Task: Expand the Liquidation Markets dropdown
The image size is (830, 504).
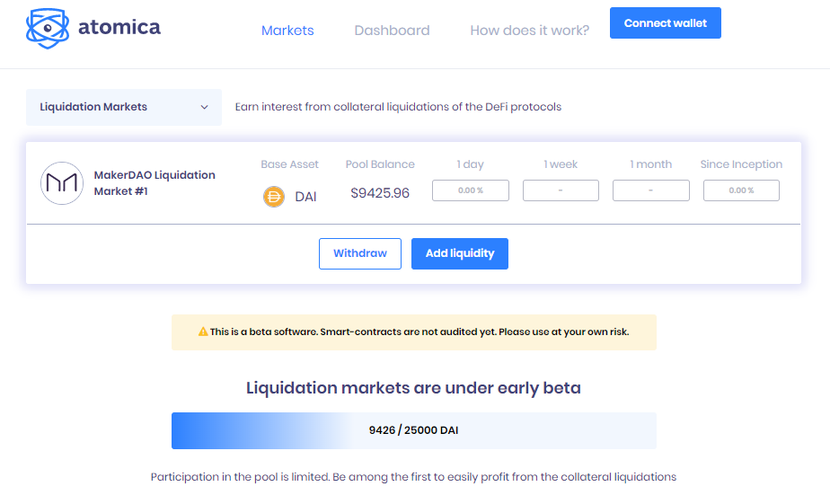Action: pos(123,107)
